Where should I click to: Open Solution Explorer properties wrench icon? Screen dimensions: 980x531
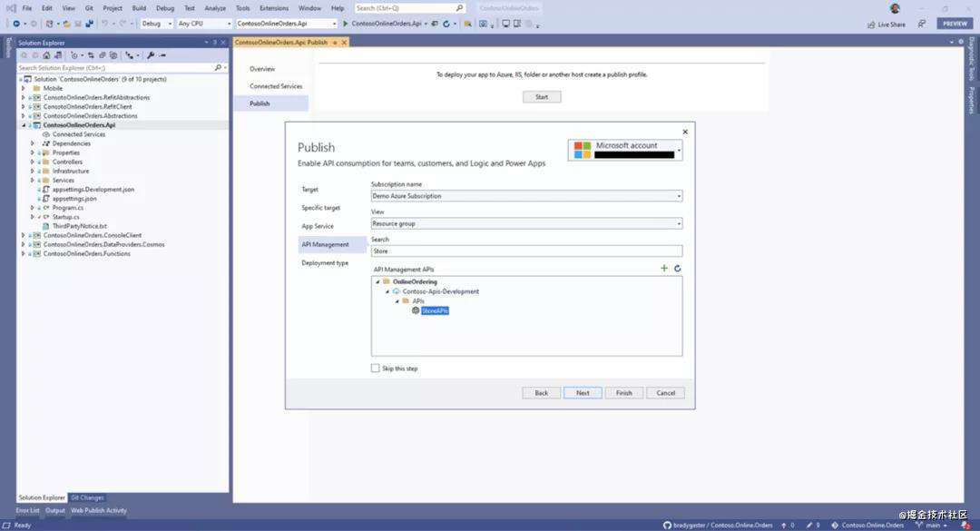click(x=151, y=55)
